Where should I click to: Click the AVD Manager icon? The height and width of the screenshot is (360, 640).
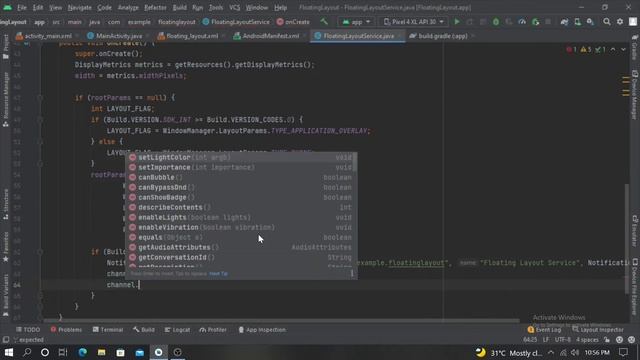(578, 22)
